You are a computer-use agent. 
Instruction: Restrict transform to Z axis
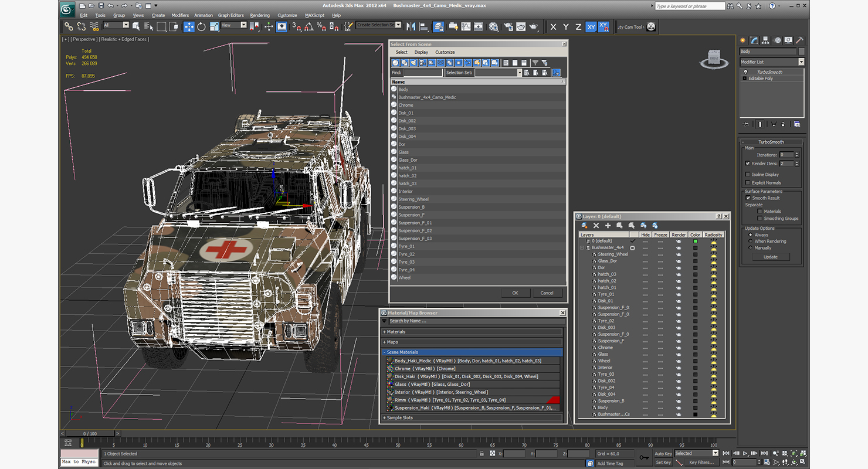(x=578, y=26)
